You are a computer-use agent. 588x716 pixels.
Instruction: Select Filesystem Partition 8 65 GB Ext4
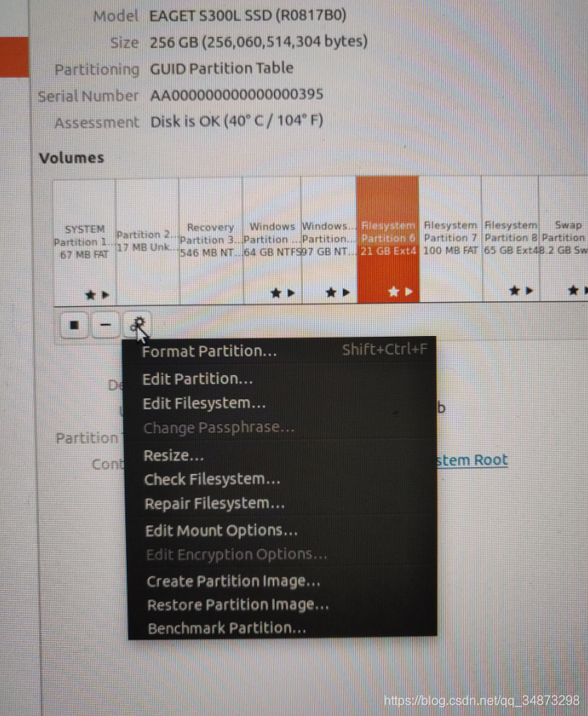click(510, 239)
